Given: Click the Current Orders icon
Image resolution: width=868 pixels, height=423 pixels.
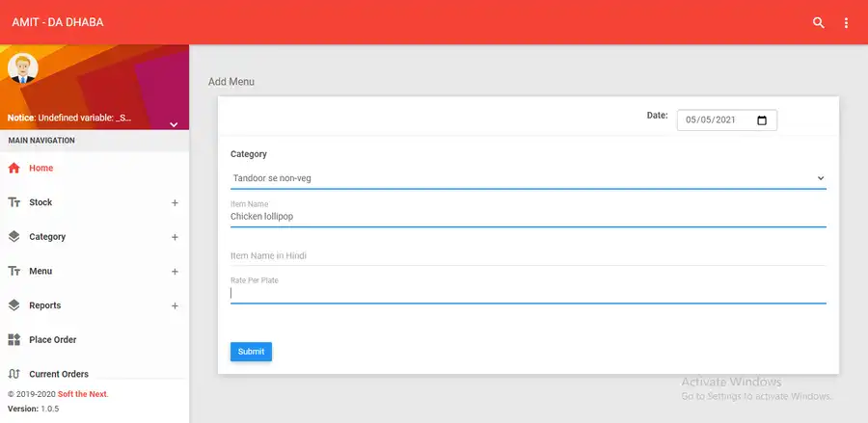Looking at the screenshot, I should 14,374.
